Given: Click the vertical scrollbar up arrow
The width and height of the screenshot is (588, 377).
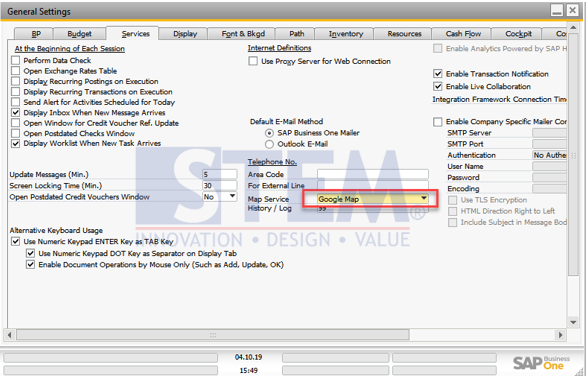Looking at the screenshot, I should coord(573,28).
